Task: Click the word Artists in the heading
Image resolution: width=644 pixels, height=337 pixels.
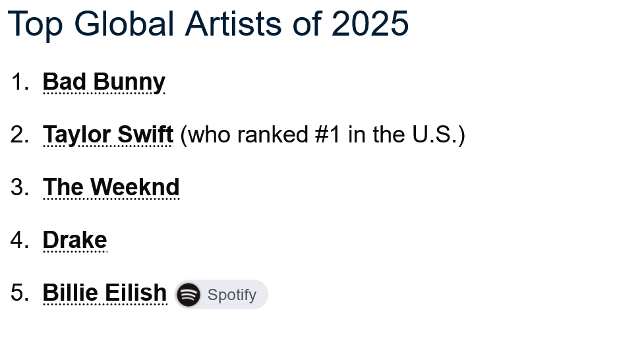Action: [x=233, y=24]
